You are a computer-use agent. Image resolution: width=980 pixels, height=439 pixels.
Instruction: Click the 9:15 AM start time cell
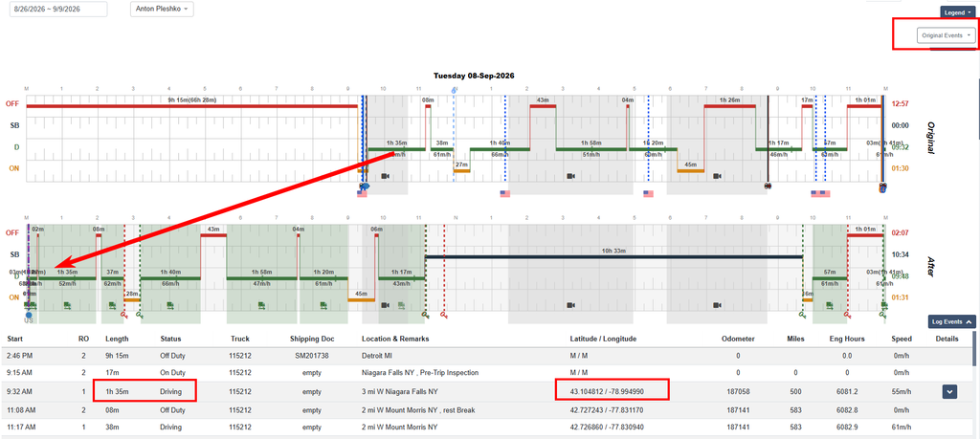click(x=19, y=372)
